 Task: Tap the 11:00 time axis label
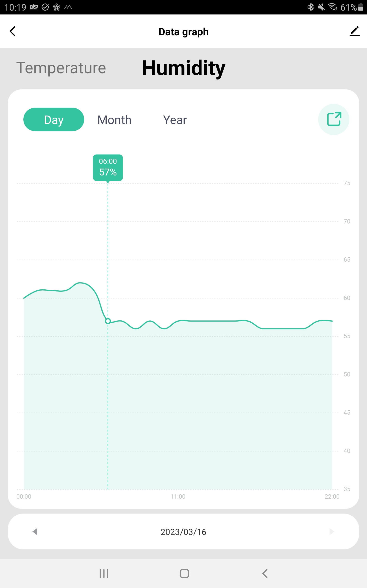click(x=178, y=496)
